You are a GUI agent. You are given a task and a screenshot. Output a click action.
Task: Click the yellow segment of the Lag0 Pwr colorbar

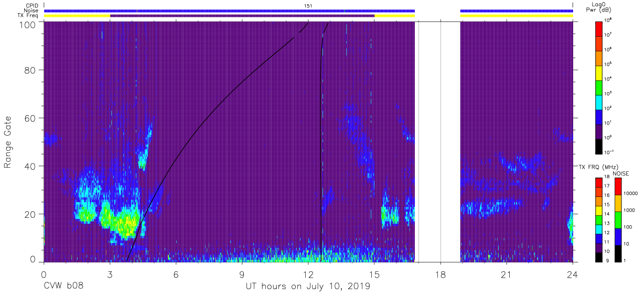[x=599, y=72]
